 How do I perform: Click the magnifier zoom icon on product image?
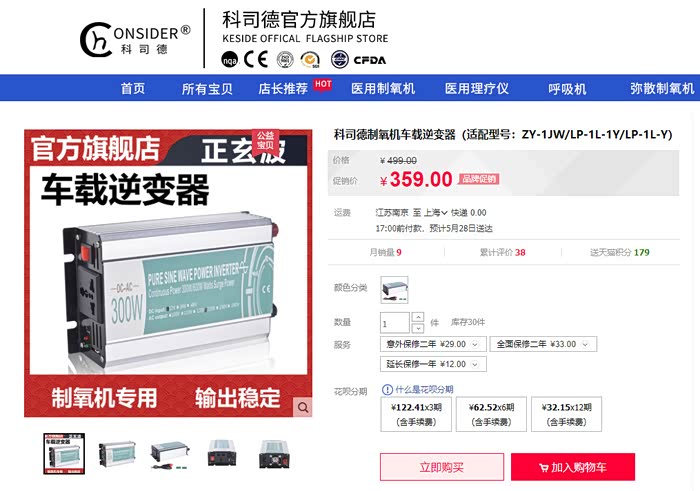(303, 408)
